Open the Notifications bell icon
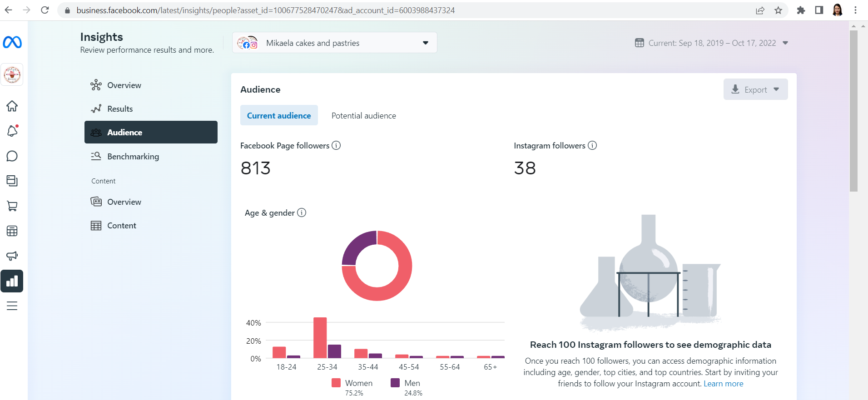The width and height of the screenshot is (868, 400). point(12,131)
